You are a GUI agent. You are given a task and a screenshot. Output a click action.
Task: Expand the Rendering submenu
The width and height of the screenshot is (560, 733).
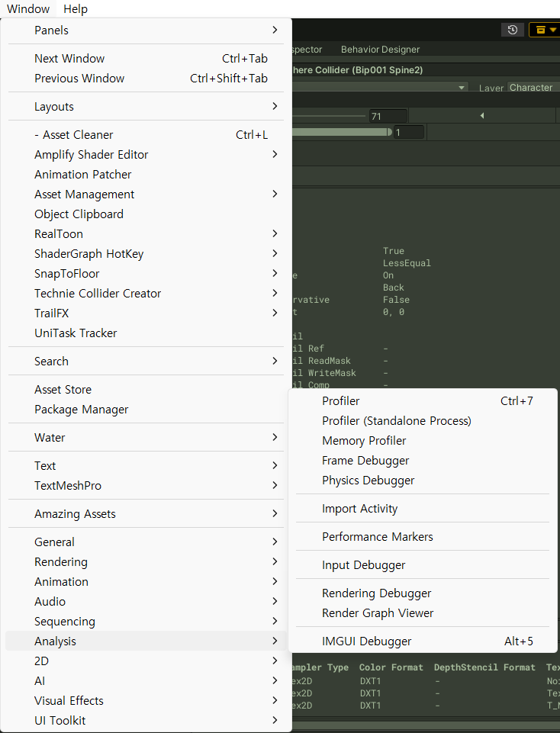click(146, 562)
